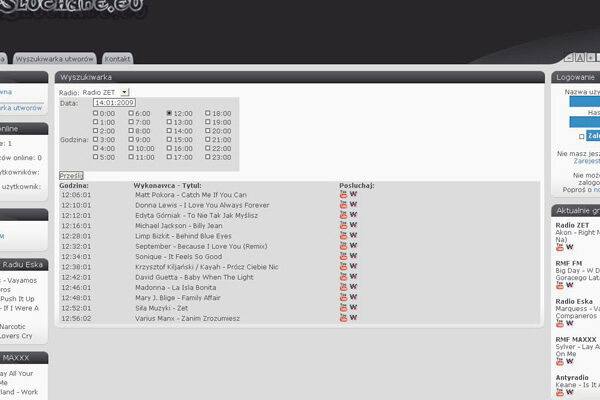
Task: Open YouTube icon for Michael Jackson - Billy Jean
Action: click(x=344, y=226)
